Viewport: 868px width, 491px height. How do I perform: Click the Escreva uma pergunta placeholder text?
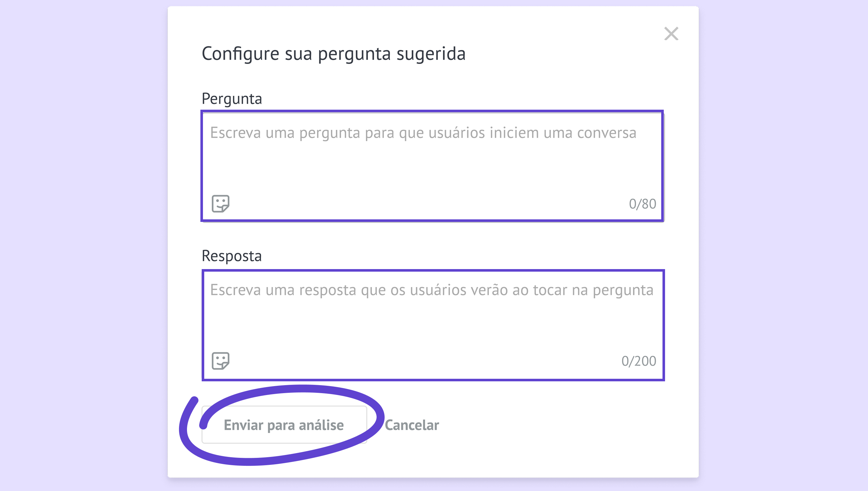point(423,133)
